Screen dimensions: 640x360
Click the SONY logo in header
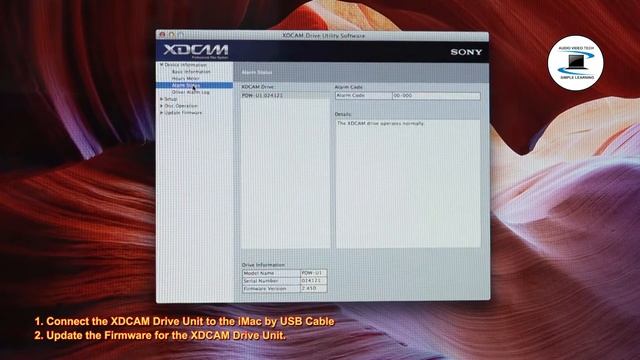tap(466, 52)
